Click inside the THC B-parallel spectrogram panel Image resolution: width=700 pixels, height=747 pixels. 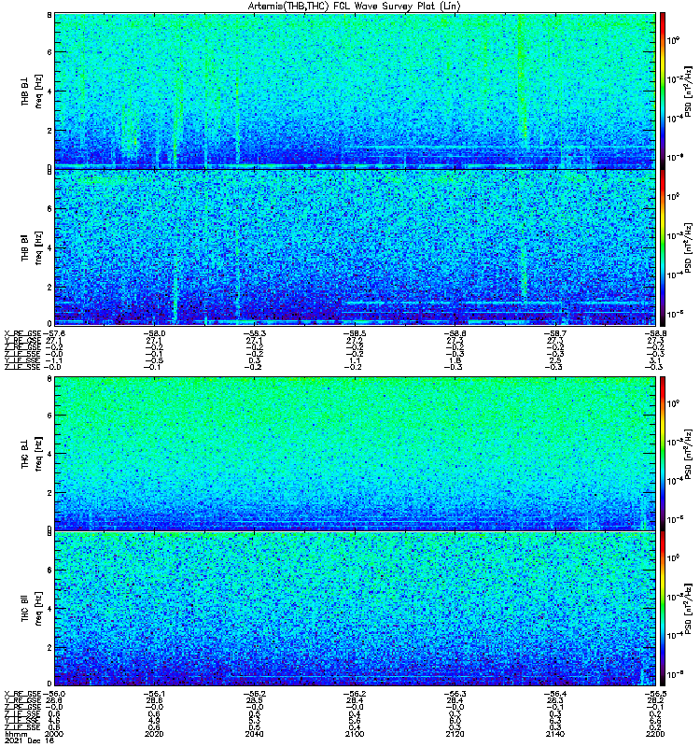tap(356, 609)
